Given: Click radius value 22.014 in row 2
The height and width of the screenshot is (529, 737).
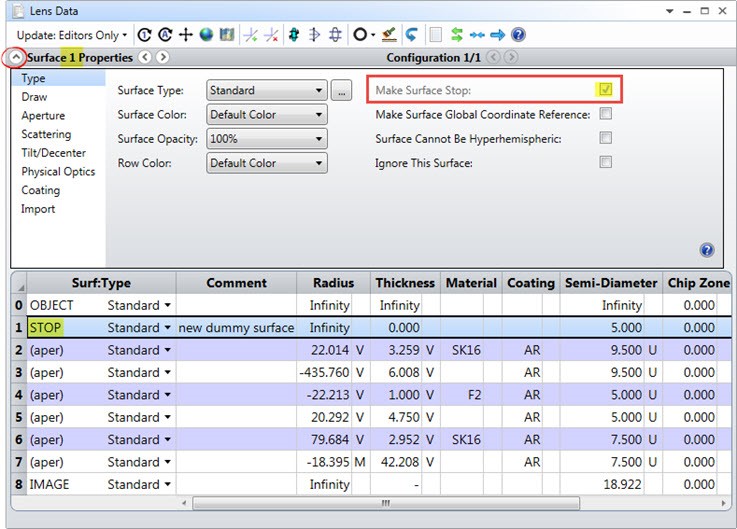Looking at the screenshot, I should point(329,350).
